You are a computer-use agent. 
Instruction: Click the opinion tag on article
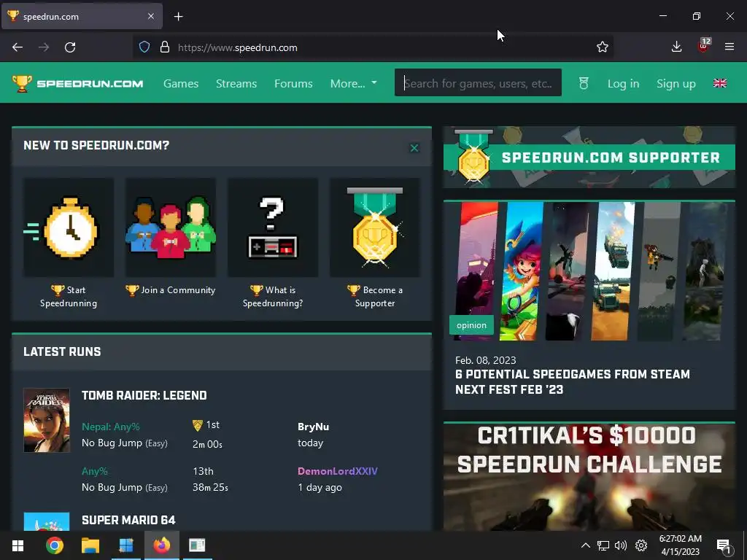click(471, 325)
